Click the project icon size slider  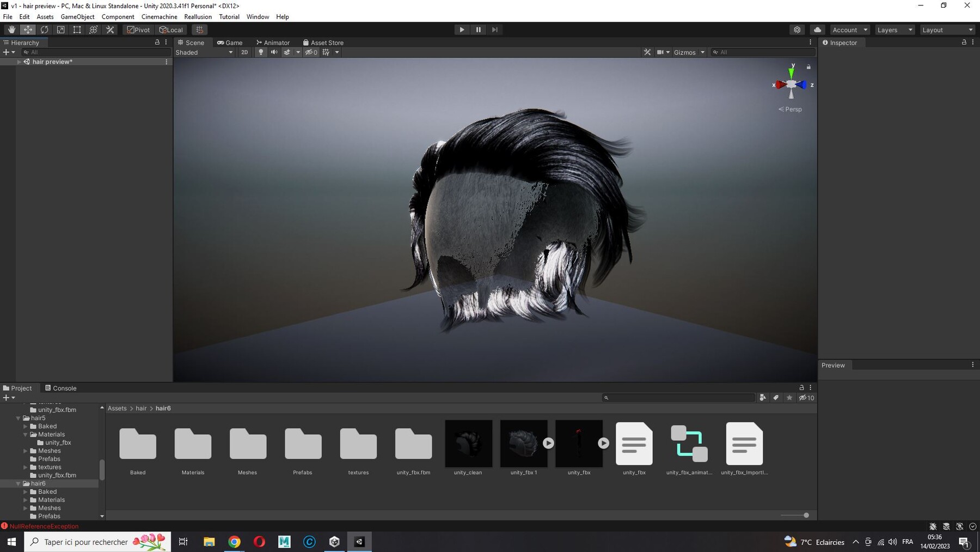tap(795, 515)
